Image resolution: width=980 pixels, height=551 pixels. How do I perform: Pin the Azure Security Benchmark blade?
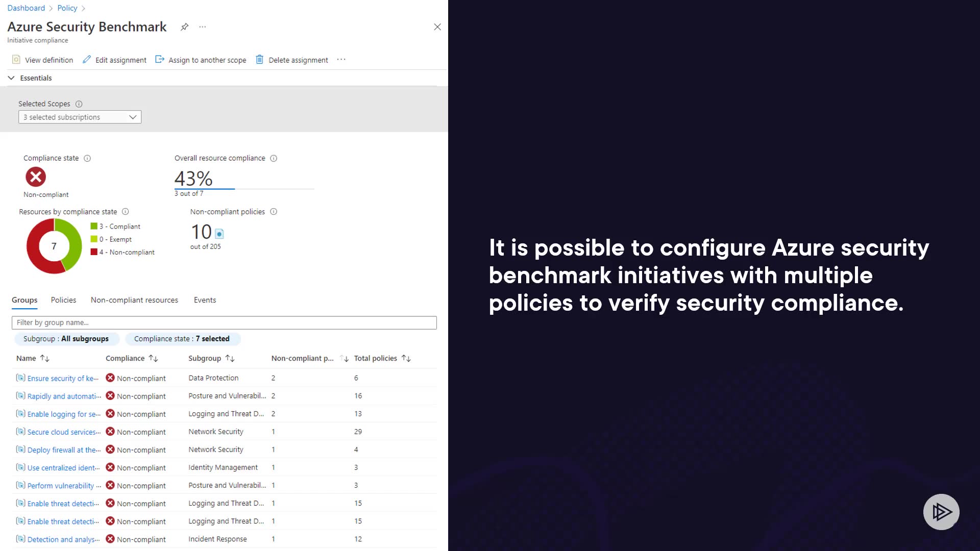[184, 27]
